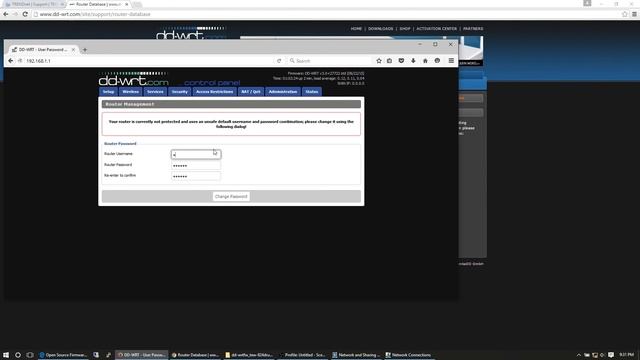This screenshot has height=360, width=640.
Task: Open the Setup tab
Action: pos(109,92)
